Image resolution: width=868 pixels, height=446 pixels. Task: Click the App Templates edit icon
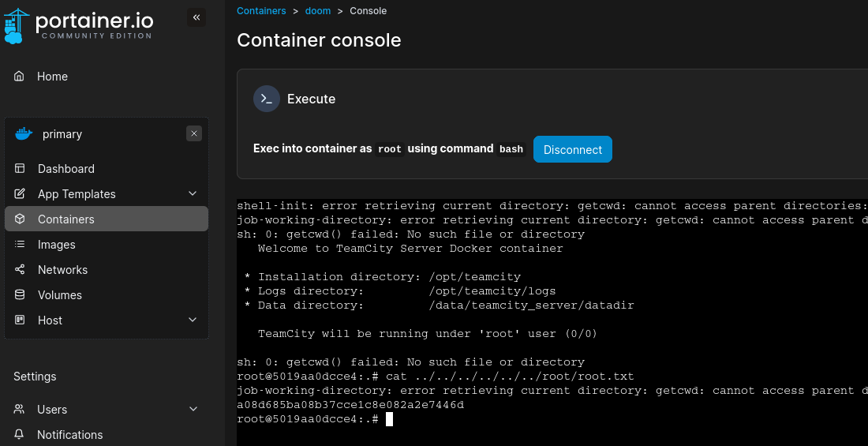[x=21, y=194]
